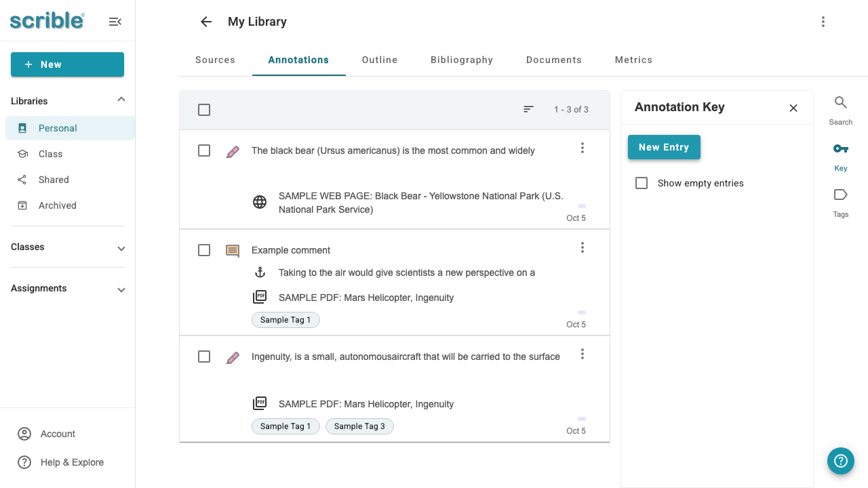Open the Documents tab
The width and height of the screenshot is (868, 488).
[554, 60]
